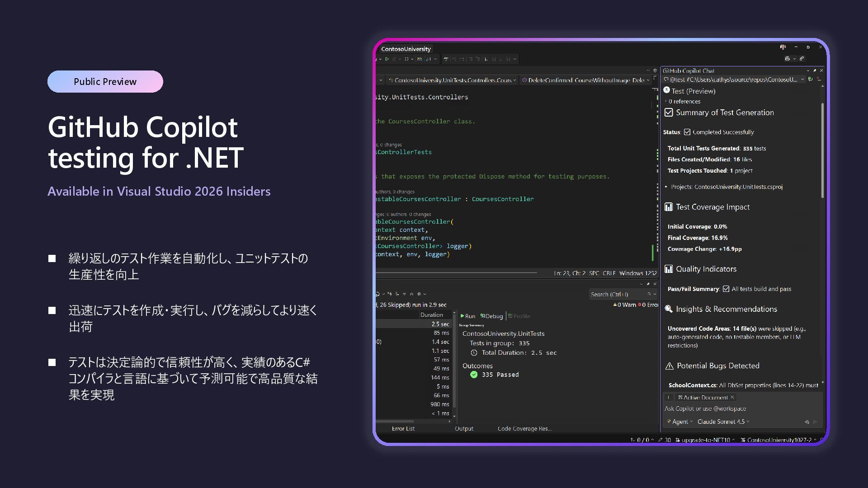This screenshot has height=488, width=868.
Task: Pin the GitHub Copilot Chat panel
Action: pos(815,70)
